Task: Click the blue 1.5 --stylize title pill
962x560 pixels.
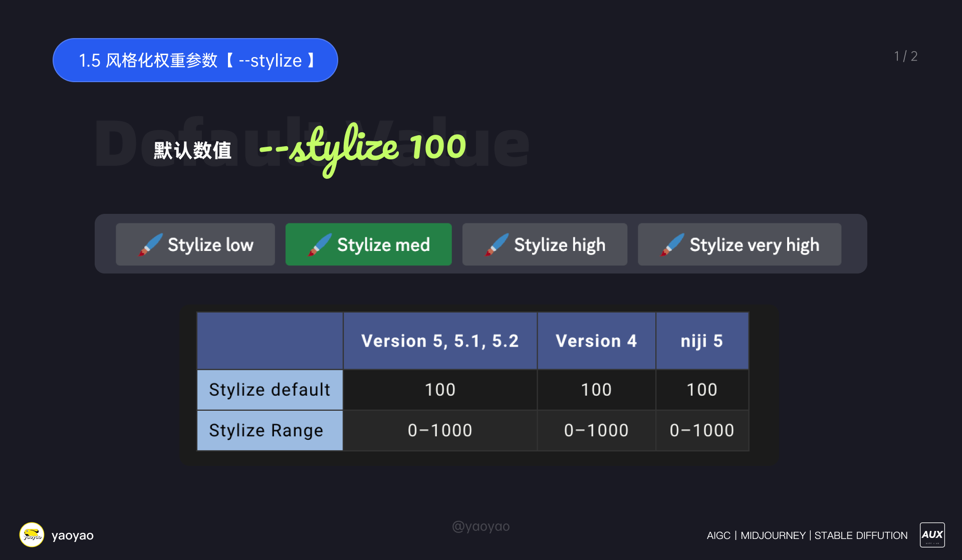Action: click(x=195, y=60)
